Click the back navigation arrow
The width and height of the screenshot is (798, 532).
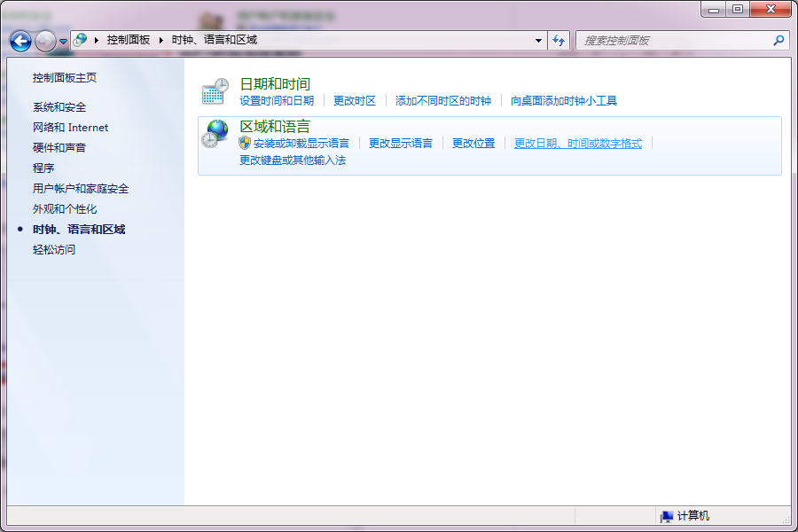click(20, 40)
